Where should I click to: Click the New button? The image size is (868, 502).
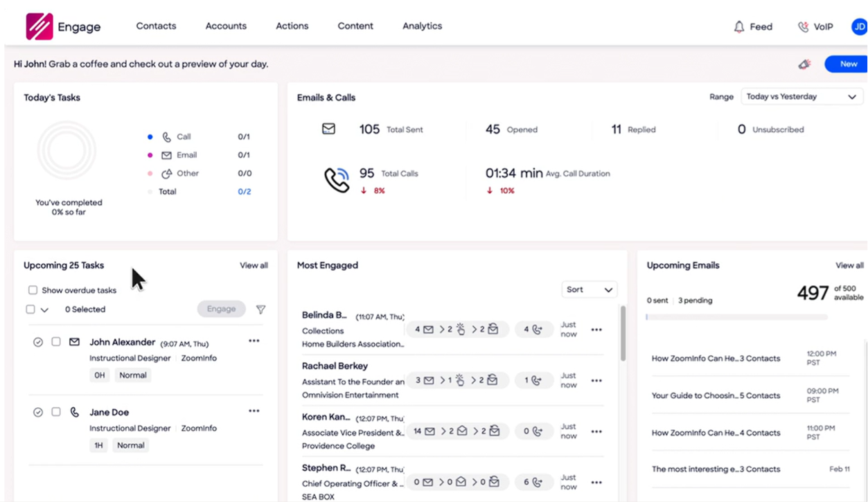847,64
